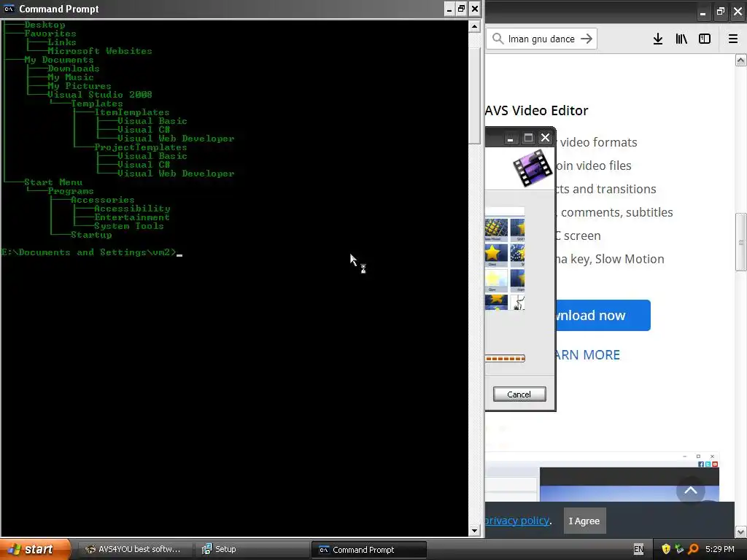Screen dimensions: 747x560
Task: Click the search go arrow after 'Iman gnu dance'
Action: click(587, 39)
